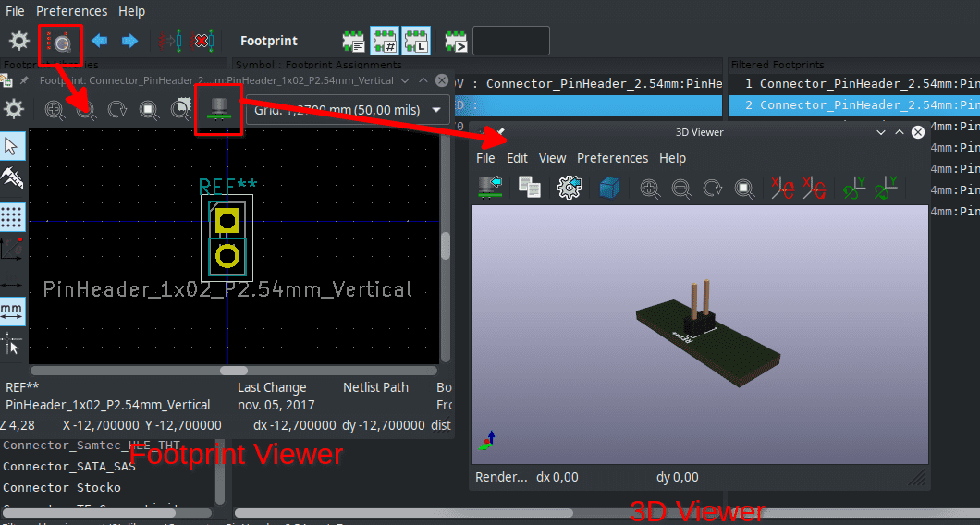Zoom out within 3D Viewer toolbar
The image size is (980, 525).
681,189
